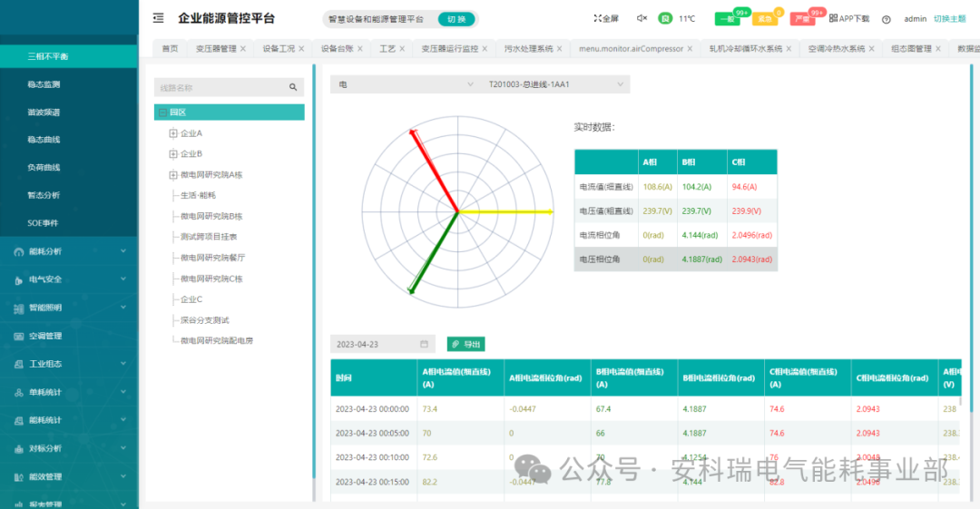Click the 能效管理 menu icon
Image resolution: width=980 pixels, height=509 pixels.
19,477
